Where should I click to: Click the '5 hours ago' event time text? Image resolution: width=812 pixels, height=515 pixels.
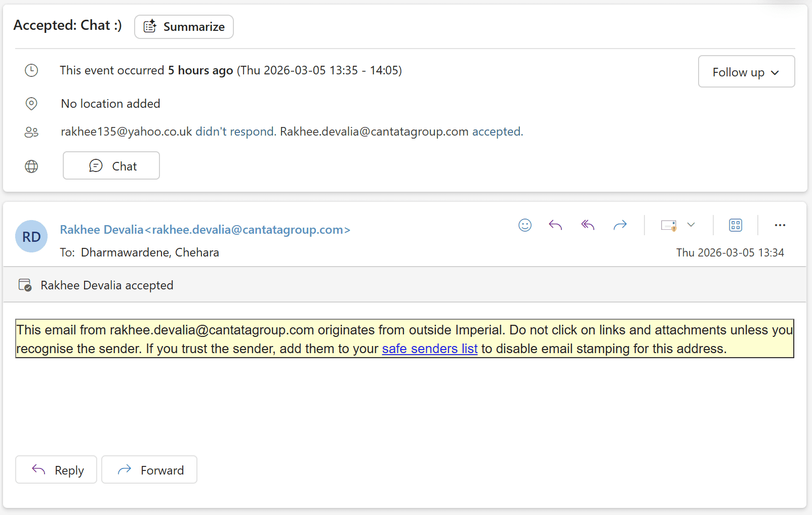point(200,70)
